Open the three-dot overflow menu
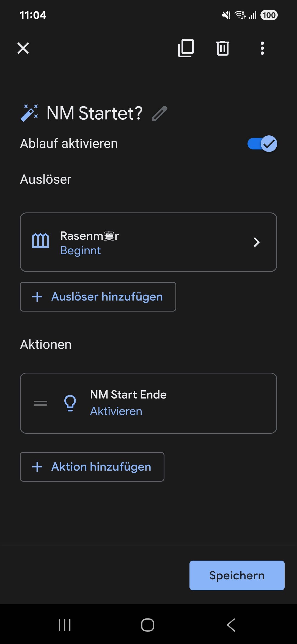 [262, 48]
